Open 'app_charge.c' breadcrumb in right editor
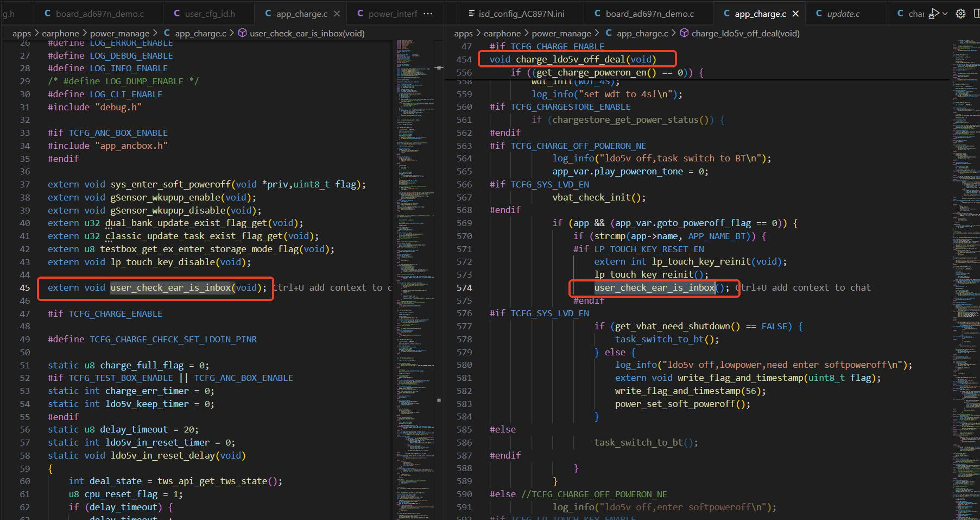The height and width of the screenshot is (520, 980). [x=642, y=33]
